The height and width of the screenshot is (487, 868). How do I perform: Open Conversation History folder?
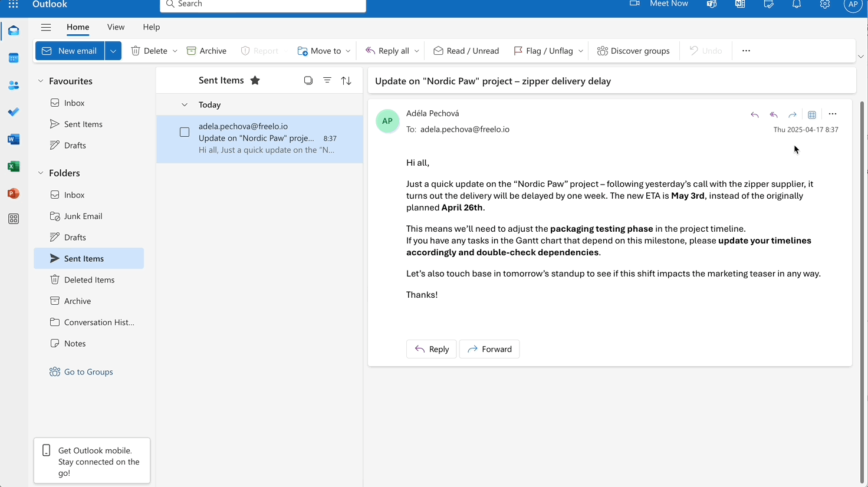(x=88, y=322)
